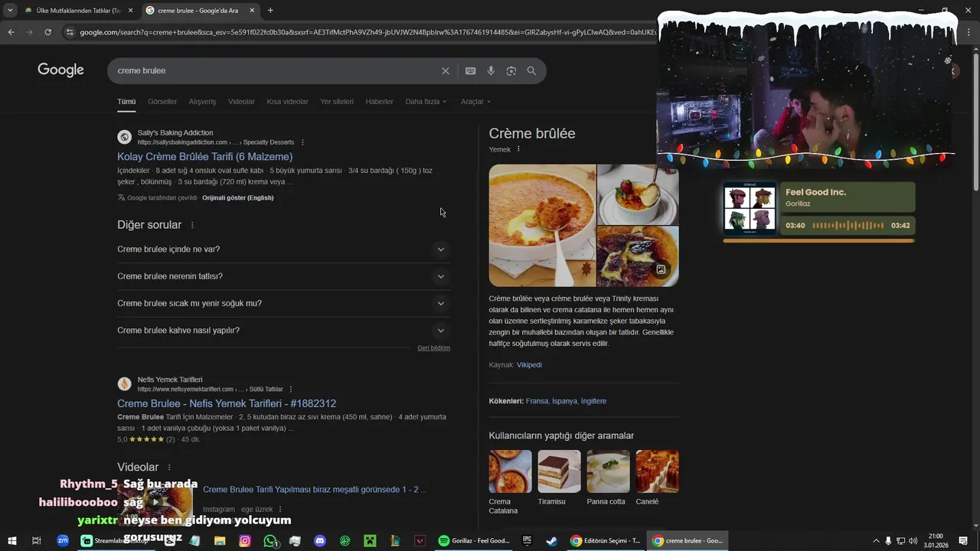Viewport: 980px width, 551px height.
Task: Expand 'Creme brulee nerenin tatlısı?' question
Action: pyautogui.click(x=283, y=276)
